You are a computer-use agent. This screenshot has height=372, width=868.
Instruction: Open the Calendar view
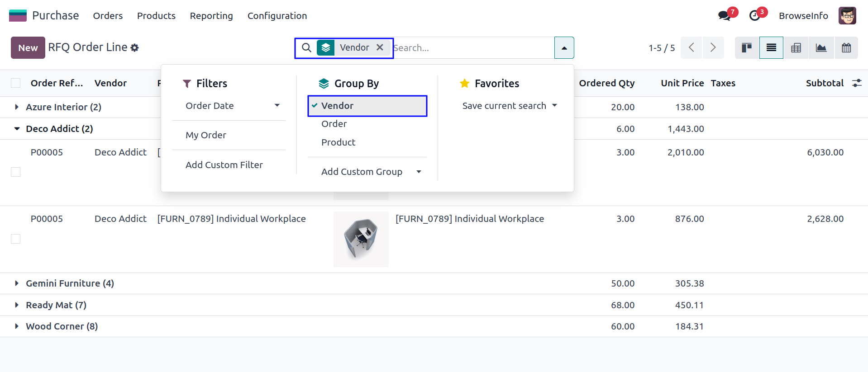click(846, 48)
